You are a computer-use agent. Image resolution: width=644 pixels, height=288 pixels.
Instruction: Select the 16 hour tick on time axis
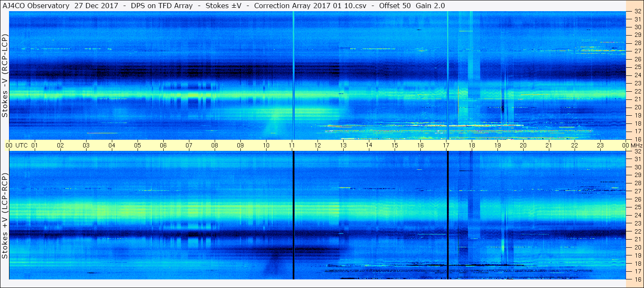420,145
